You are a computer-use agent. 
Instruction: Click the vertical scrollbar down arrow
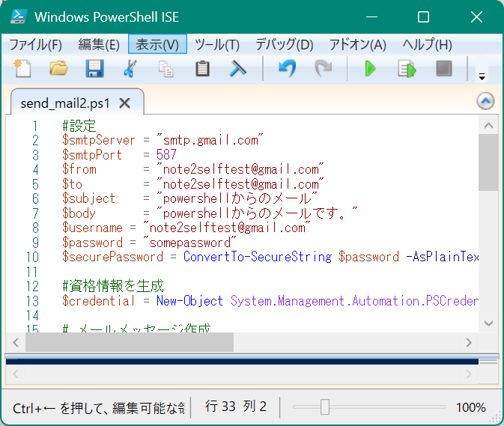coord(488,323)
